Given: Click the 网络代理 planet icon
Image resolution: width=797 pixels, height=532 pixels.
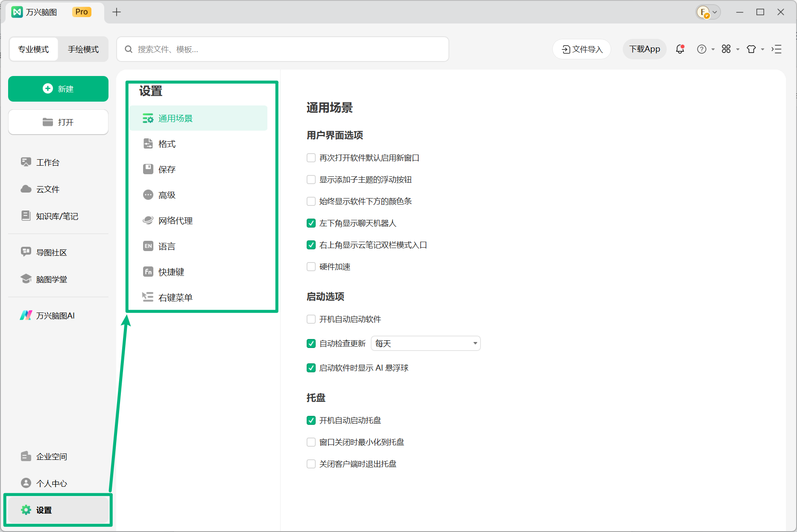Looking at the screenshot, I should click(x=148, y=220).
